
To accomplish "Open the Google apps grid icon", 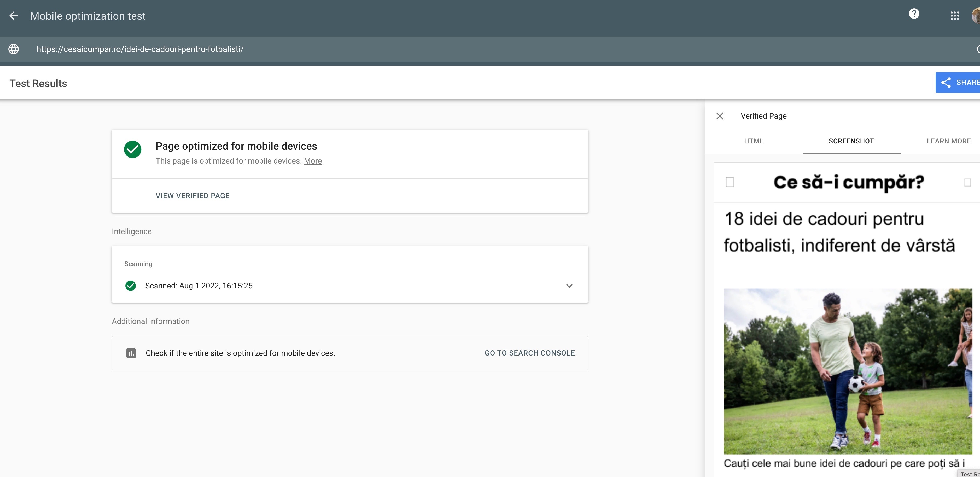I will [x=954, y=16].
